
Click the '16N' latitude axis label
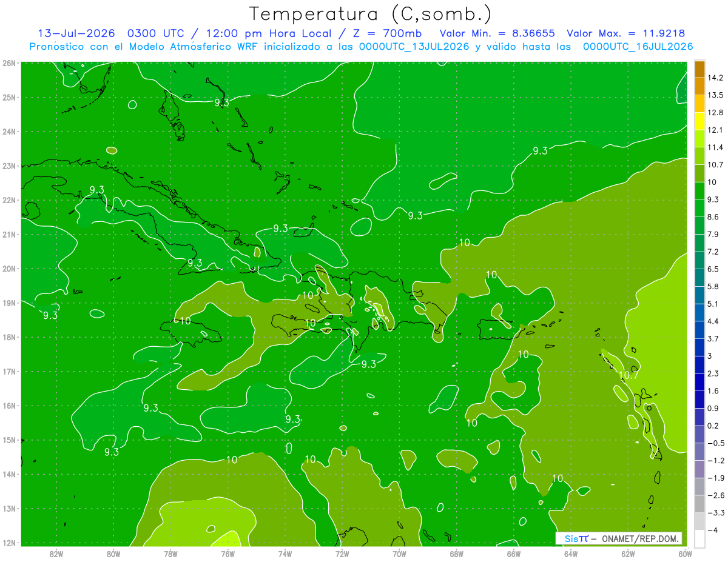tap(9, 406)
